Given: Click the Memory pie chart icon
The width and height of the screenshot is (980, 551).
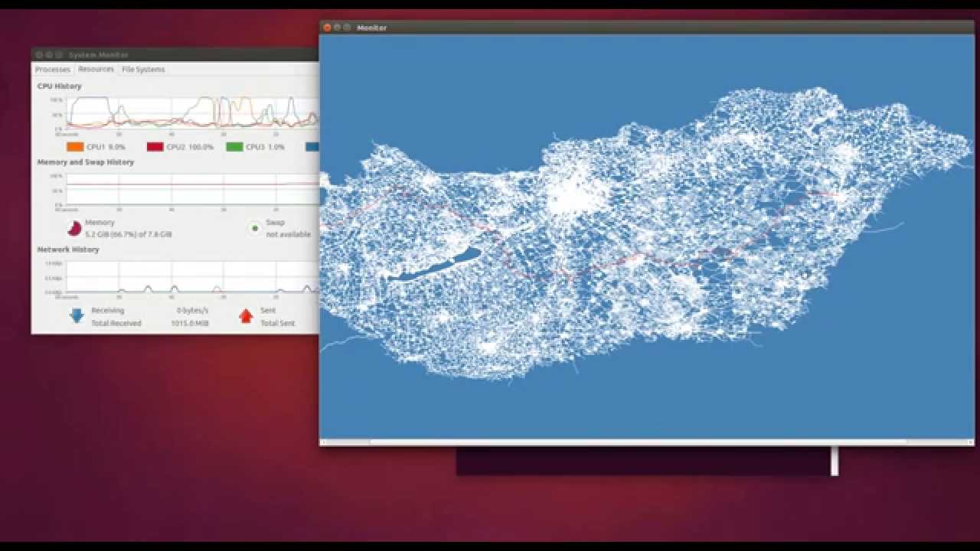Looking at the screenshot, I should click(x=74, y=228).
